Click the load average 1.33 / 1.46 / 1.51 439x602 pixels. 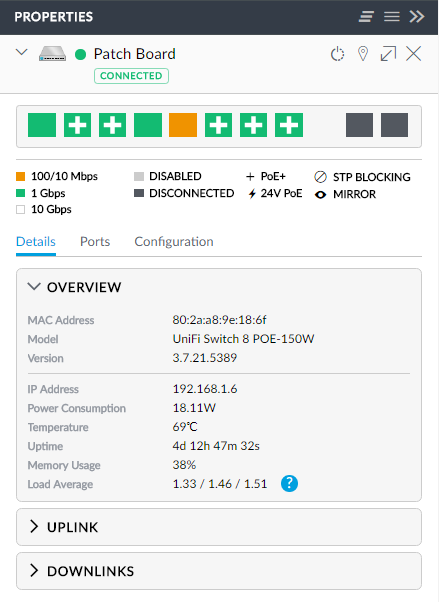pyautogui.click(x=220, y=484)
